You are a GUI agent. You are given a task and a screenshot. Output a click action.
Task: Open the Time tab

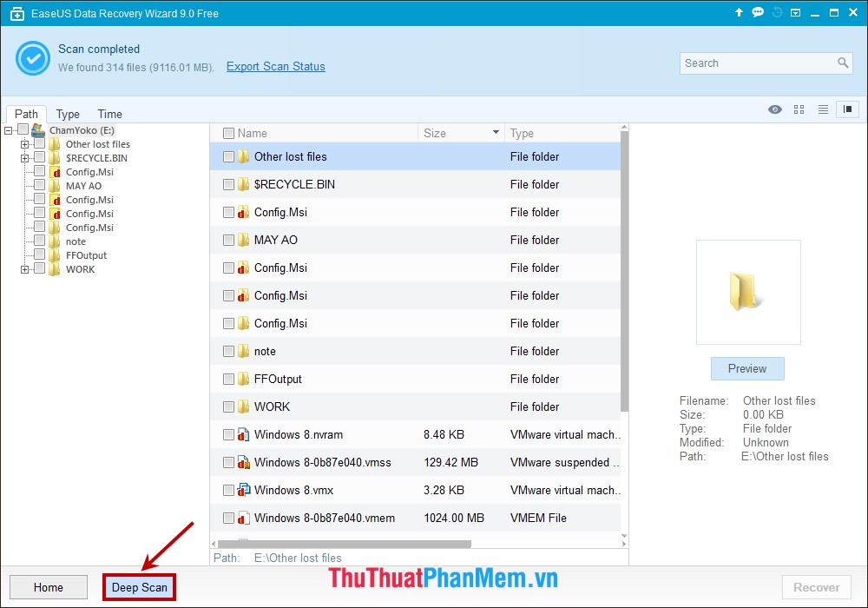pos(109,114)
